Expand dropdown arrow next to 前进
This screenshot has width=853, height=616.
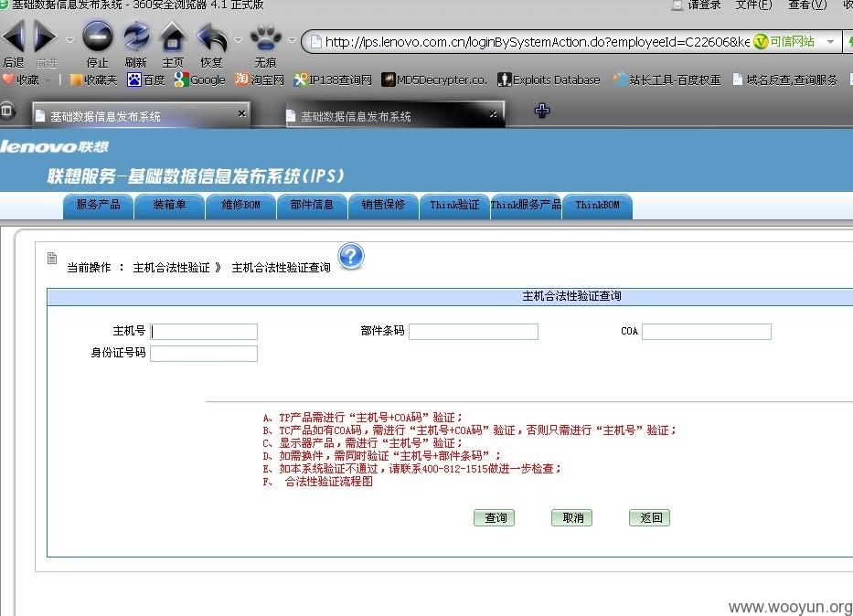pyautogui.click(x=69, y=39)
